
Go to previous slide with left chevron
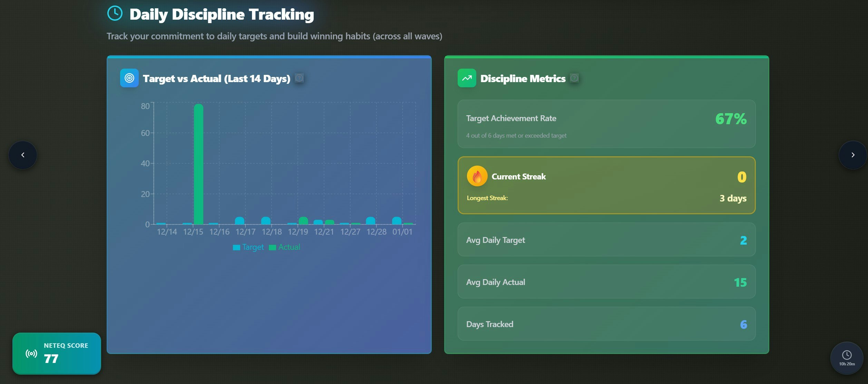pyautogui.click(x=23, y=155)
